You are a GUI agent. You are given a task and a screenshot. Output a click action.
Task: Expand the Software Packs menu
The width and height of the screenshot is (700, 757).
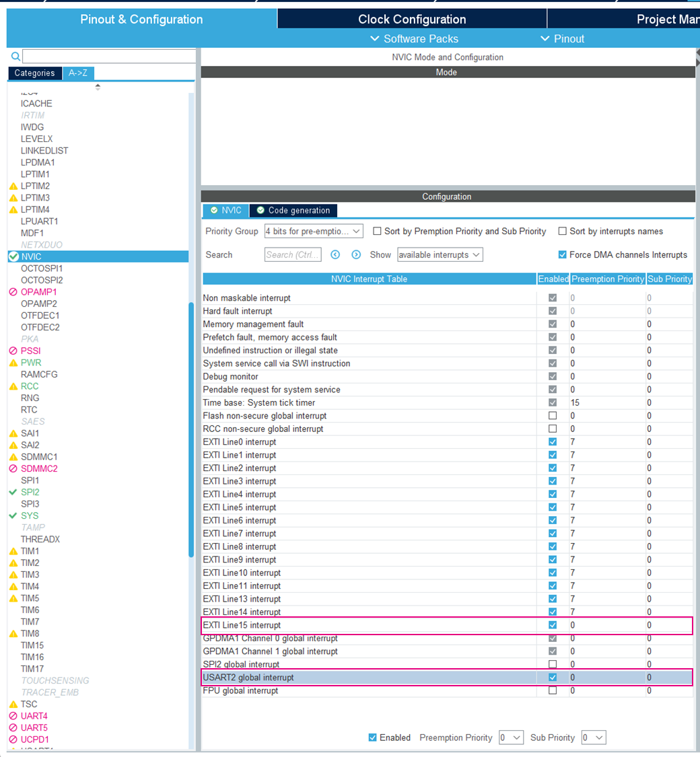click(x=414, y=38)
